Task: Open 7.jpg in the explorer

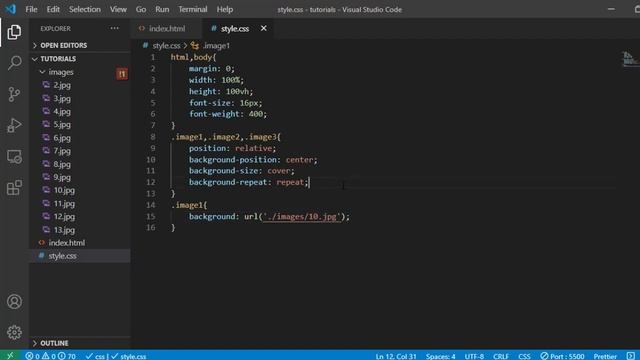Action: coord(62,151)
